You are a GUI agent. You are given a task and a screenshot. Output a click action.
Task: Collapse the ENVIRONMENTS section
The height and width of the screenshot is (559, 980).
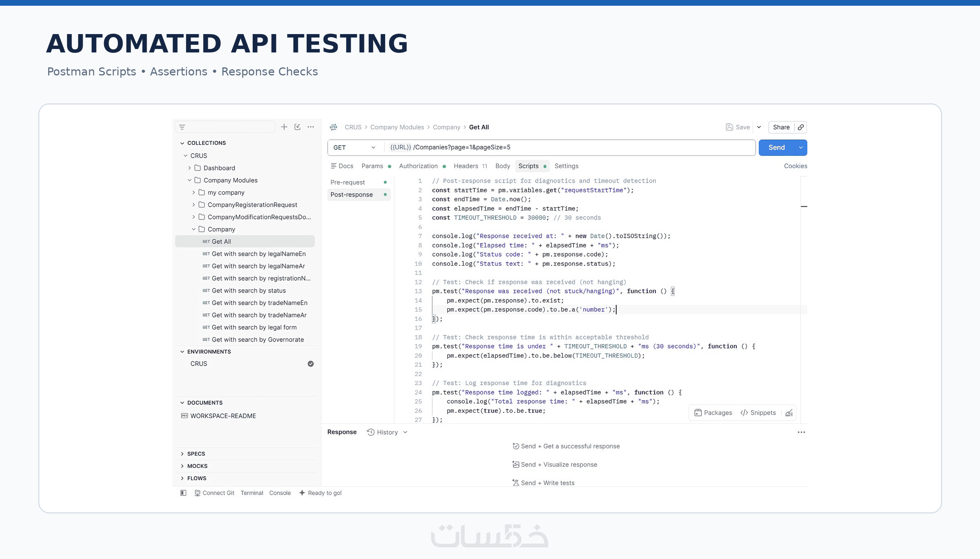coord(182,352)
